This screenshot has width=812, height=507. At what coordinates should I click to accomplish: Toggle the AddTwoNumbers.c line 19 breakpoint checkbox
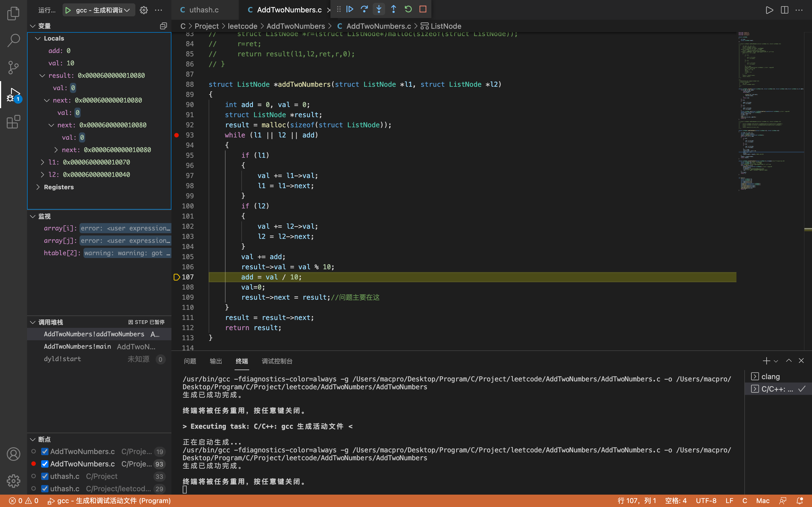click(45, 451)
